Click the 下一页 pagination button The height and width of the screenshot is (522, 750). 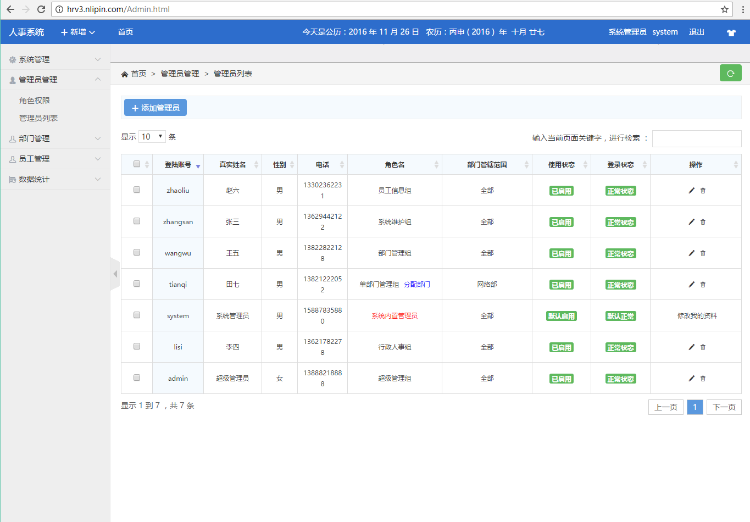(724, 407)
